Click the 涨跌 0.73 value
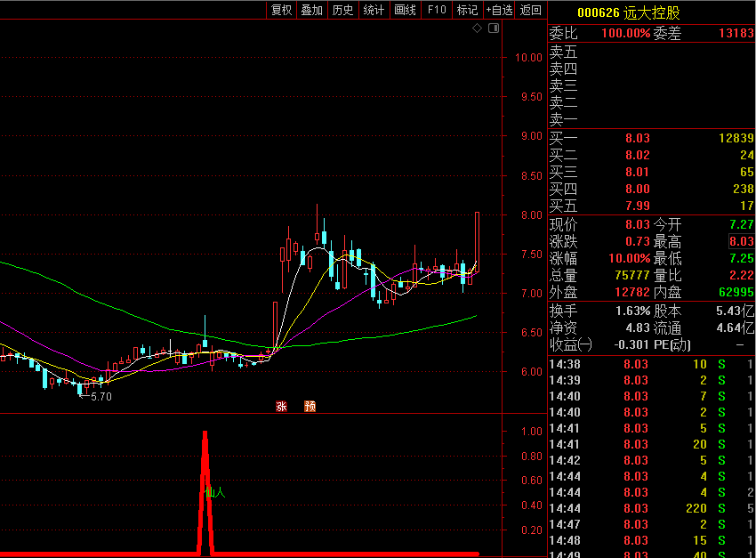This screenshot has width=756, height=558. (638, 242)
